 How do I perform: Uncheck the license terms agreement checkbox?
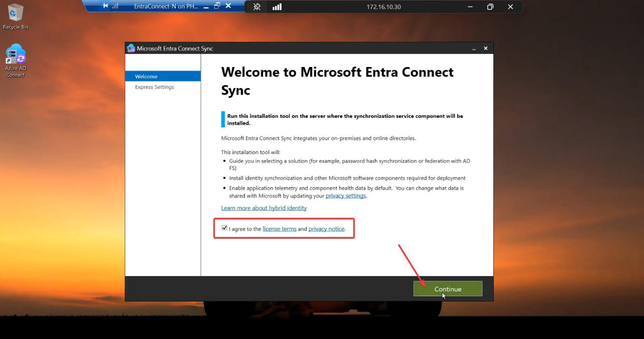(x=224, y=228)
